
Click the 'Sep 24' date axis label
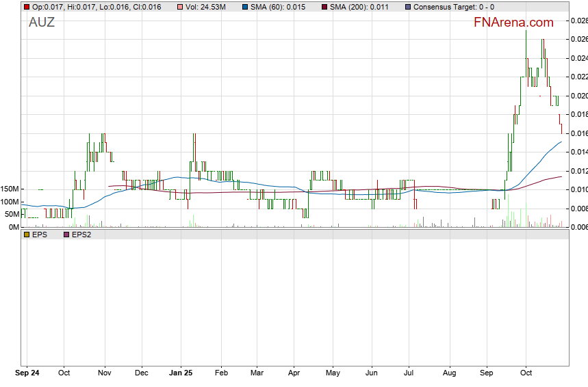click(27, 373)
